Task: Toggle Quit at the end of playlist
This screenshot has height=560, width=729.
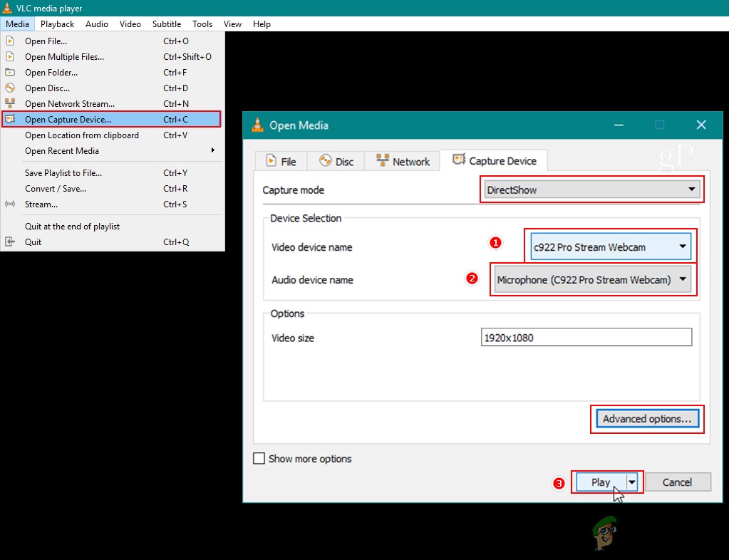Action: pyautogui.click(x=112, y=227)
